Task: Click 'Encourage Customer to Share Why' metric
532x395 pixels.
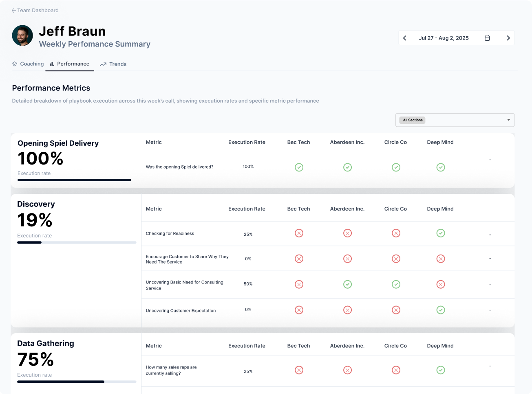Action: point(187,259)
